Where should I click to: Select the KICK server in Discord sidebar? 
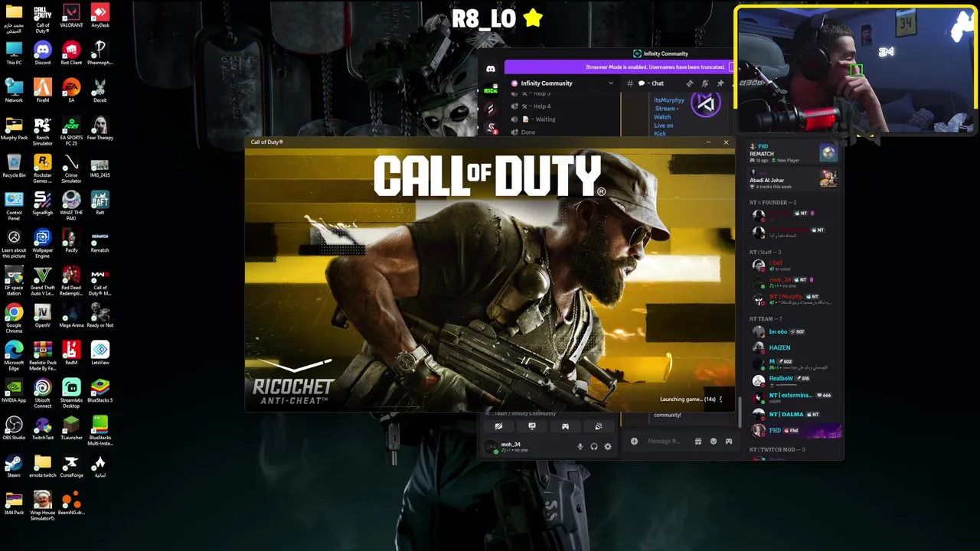coord(491,90)
